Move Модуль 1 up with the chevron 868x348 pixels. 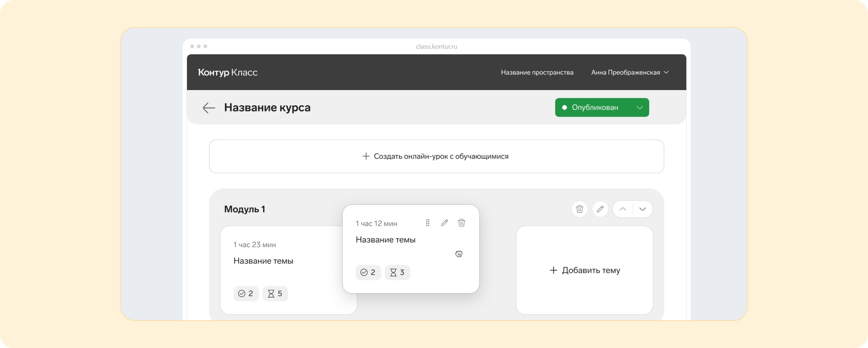pos(623,209)
